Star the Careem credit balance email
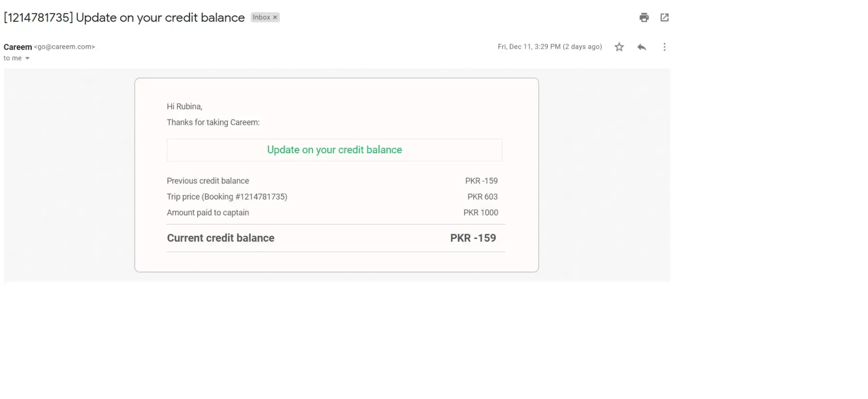 tap(619, 47)
